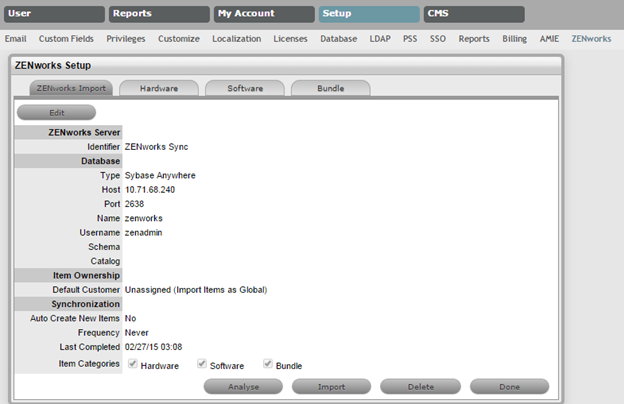Start the Import button
Screen dimensions: 625x404
pyautogui.click(x=331, y=386)
